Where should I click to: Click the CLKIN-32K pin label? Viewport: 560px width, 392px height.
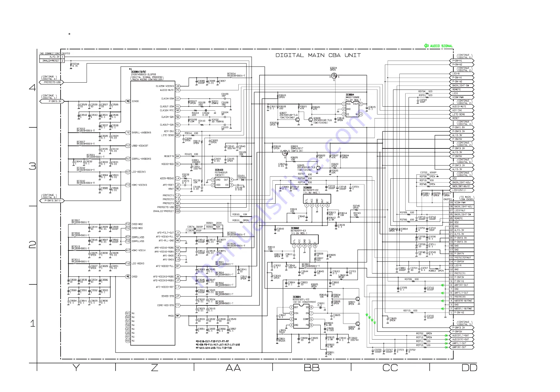tap(167, 117)
